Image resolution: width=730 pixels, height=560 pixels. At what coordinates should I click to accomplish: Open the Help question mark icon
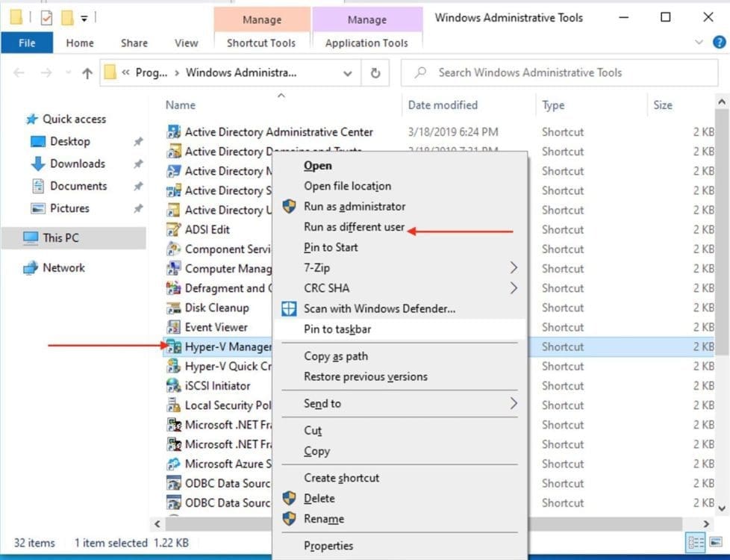(719, 43)
